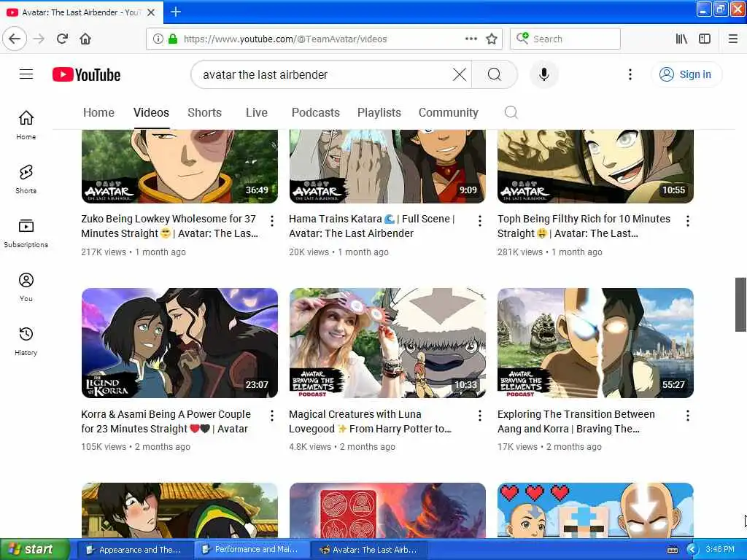This screenshot has height=560, width=747.
Task: Open Toph Being Filthy Rich video title
Action: pos(584,226)
